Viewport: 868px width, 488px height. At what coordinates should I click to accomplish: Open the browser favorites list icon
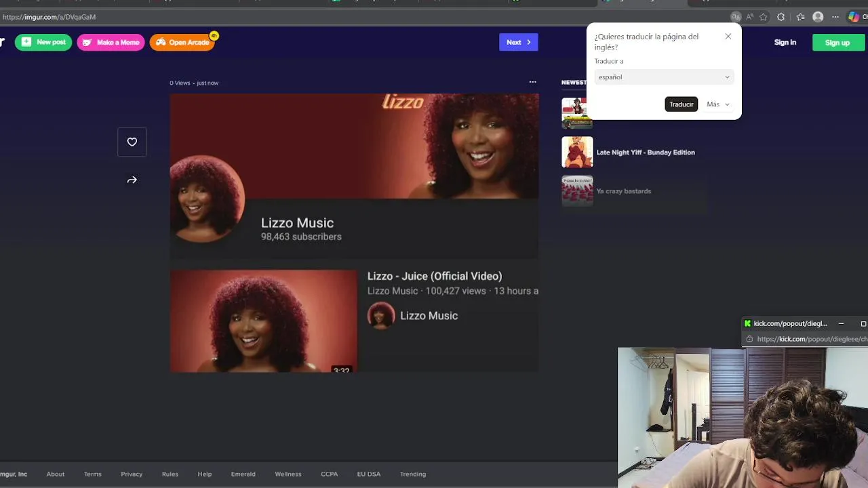coord(800,17)
